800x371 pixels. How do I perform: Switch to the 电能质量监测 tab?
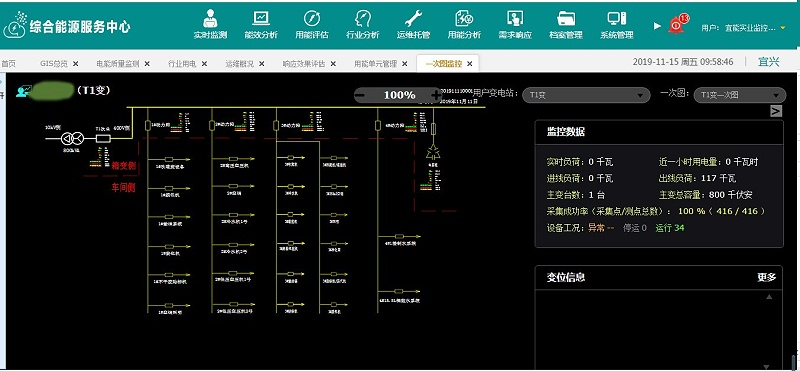118,64
